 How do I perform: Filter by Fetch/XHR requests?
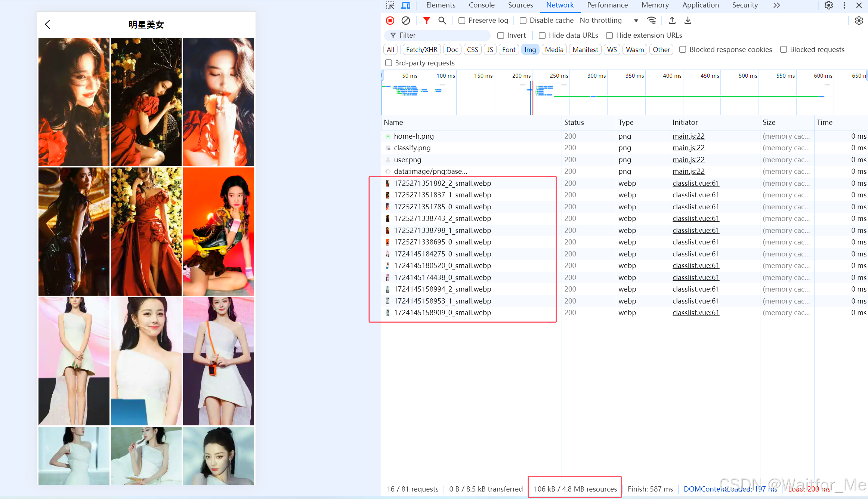(x=421, y=50)
